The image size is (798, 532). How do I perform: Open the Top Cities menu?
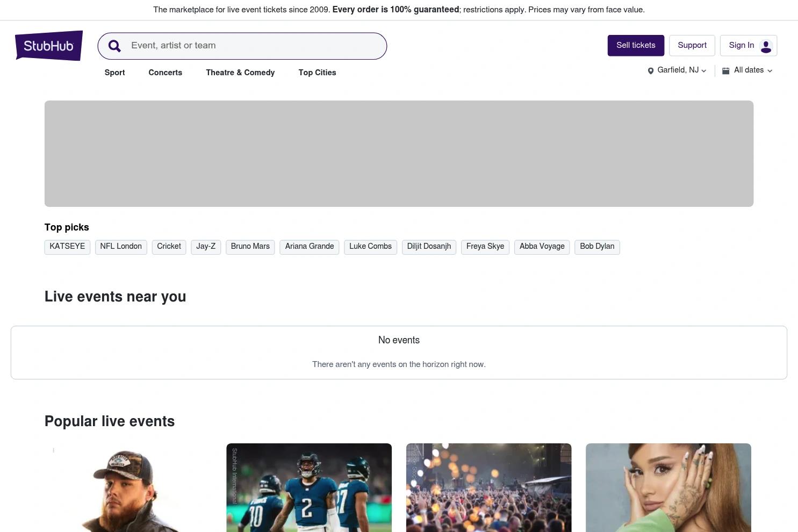tap(318, 73)
